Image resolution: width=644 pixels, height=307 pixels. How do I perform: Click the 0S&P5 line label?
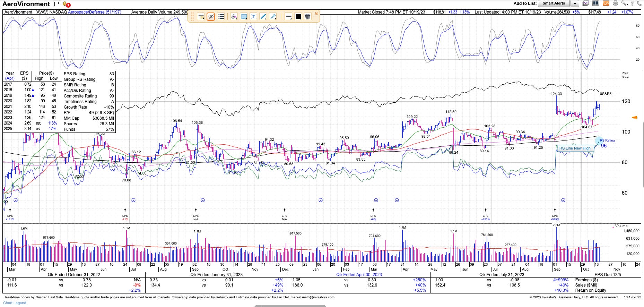pyautogui.click(x=606, y=94)
